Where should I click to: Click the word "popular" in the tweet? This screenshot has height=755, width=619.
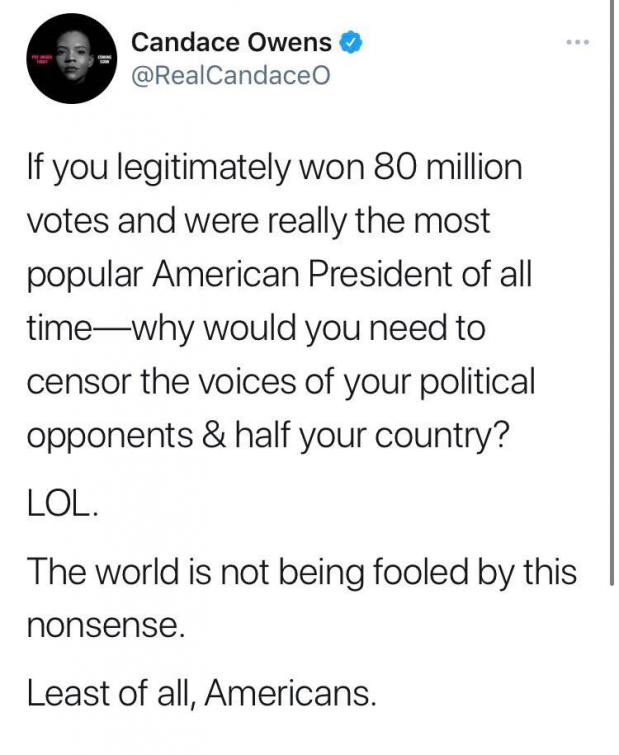85,276
